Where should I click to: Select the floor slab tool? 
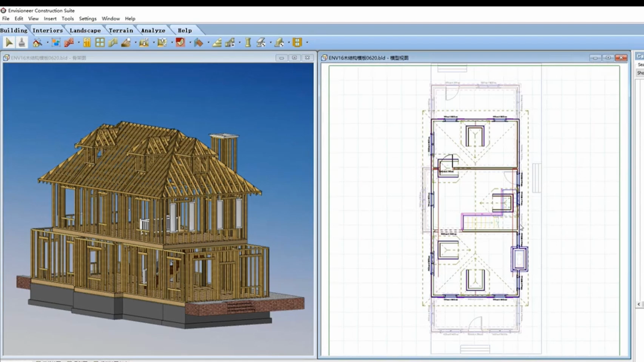tap(126, 42)
